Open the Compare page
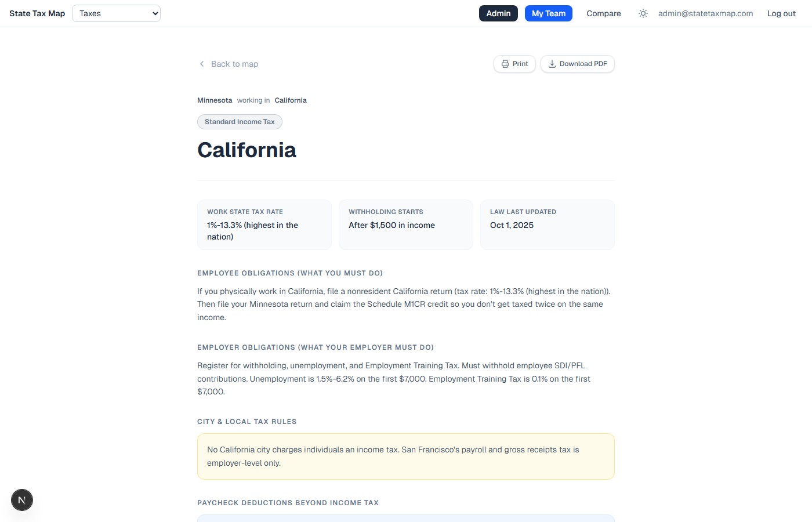Viewport: 812px width, 522px height. coord(603,13)
